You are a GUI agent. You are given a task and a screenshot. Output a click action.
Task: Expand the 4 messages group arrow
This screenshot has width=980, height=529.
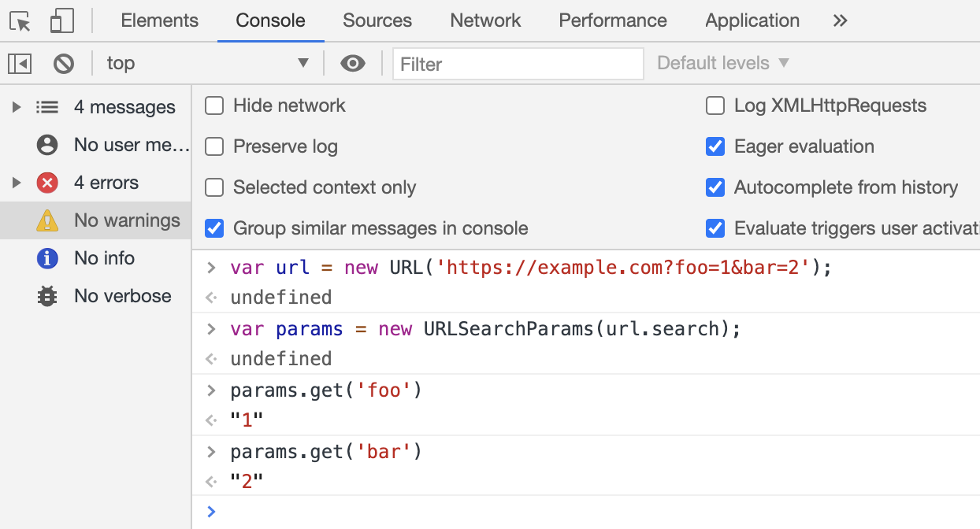click(x=16, y=107)
